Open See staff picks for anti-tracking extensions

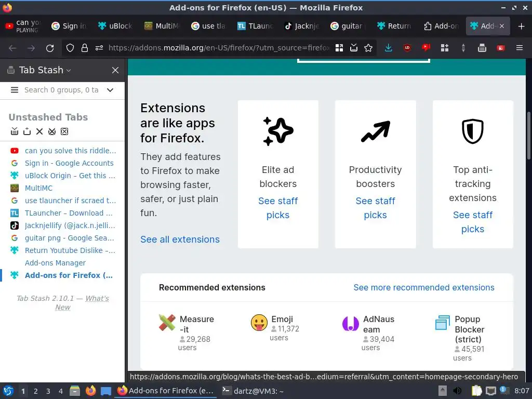[x=473, y=222]
